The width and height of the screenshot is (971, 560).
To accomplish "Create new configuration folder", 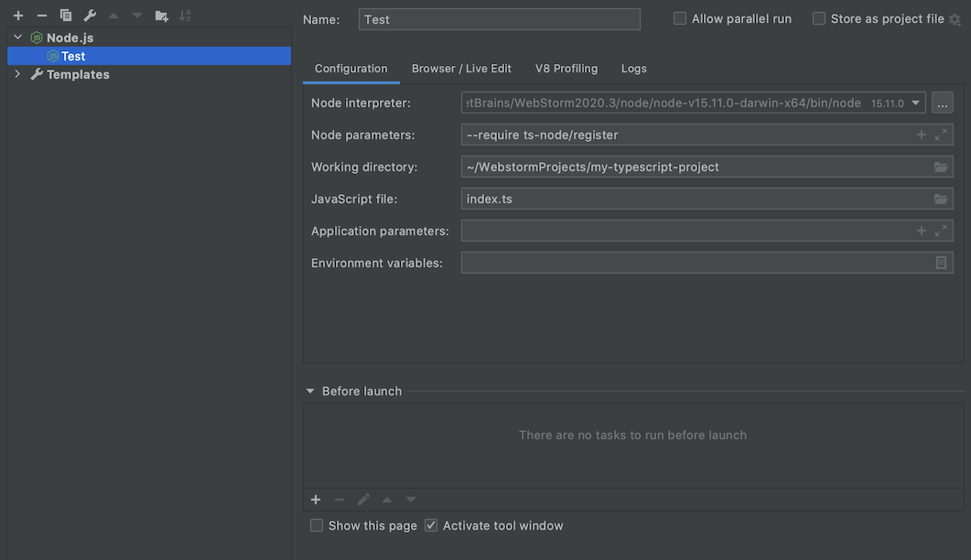I will coord(161,16).
